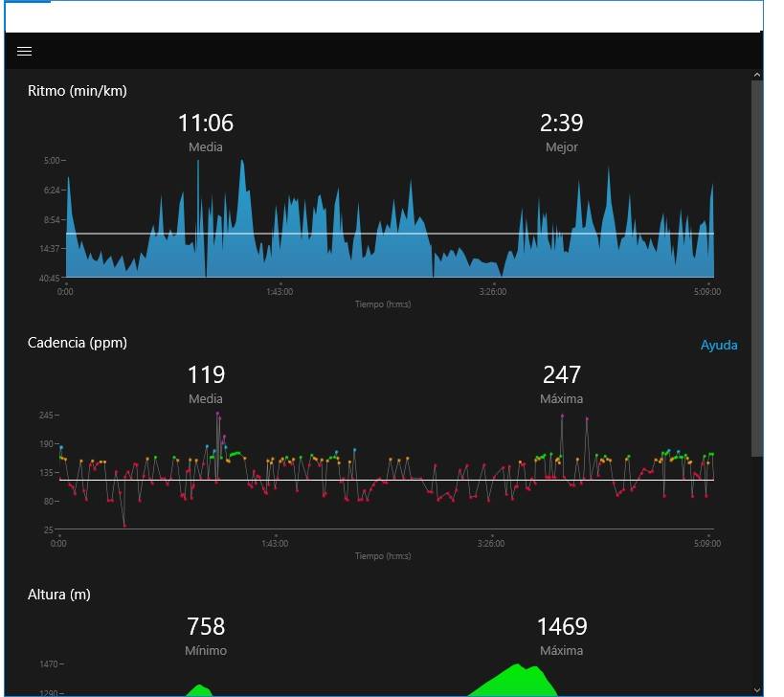Click the 247 maximum cadence value
Screen dimensions: 784x697
[561, 375]
